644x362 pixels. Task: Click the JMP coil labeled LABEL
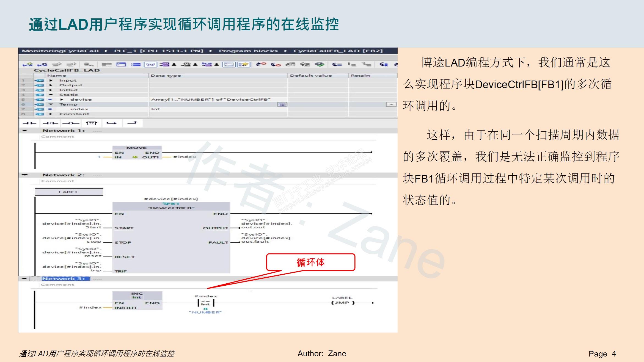(343, 303)
